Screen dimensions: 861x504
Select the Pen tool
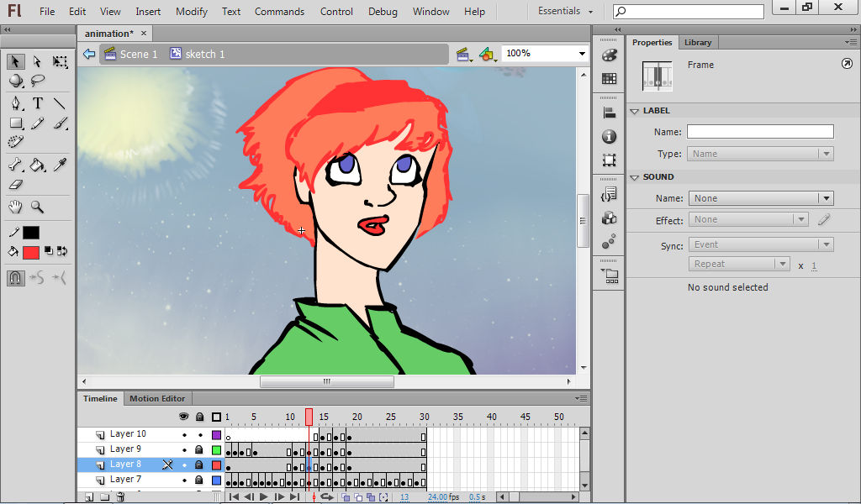(x=16, y=103)
